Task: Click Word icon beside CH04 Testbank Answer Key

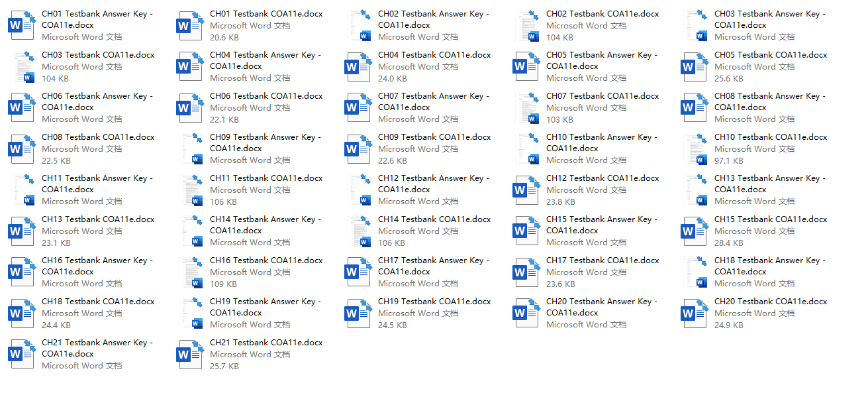Action: coord(189,66)
